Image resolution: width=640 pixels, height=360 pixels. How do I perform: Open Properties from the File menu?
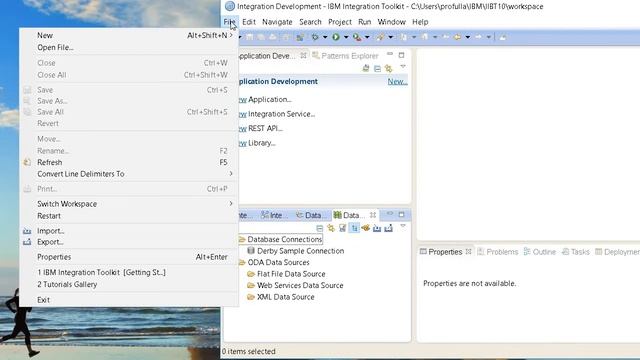(x=129, y=257)
